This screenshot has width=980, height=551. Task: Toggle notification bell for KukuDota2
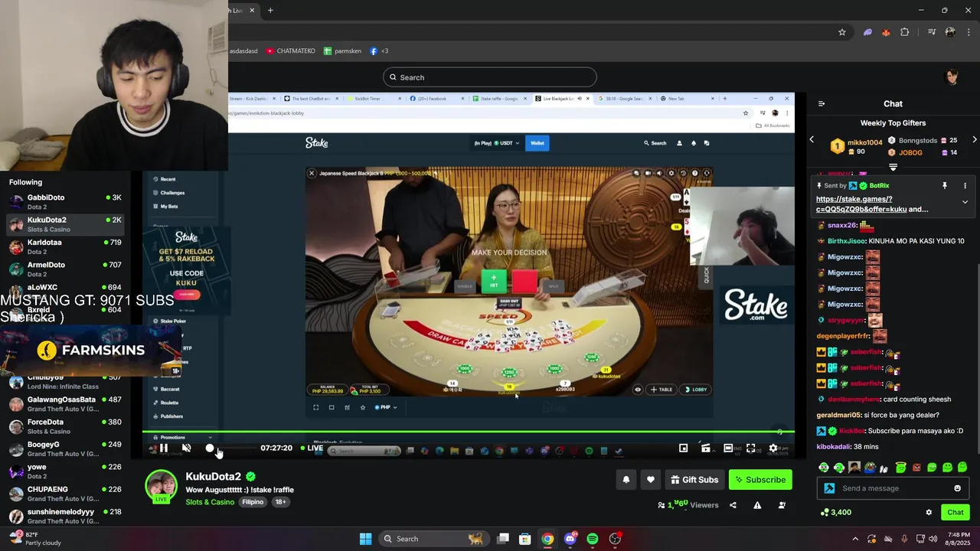[626, 480]
